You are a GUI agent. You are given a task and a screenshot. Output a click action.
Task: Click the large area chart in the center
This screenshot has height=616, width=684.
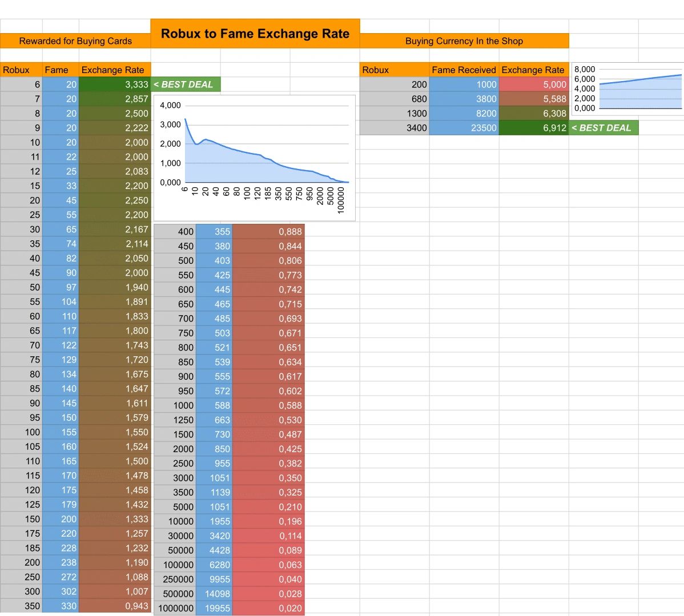point(255,154)
